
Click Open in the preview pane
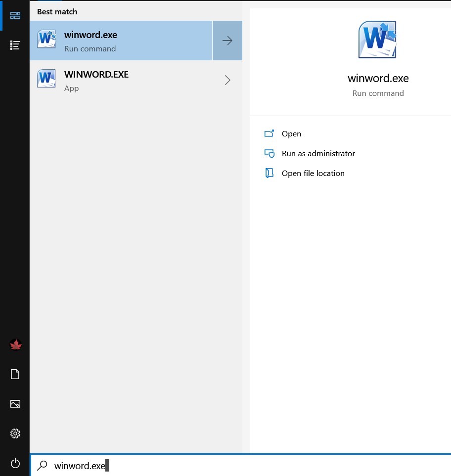[x=291, y=134]
